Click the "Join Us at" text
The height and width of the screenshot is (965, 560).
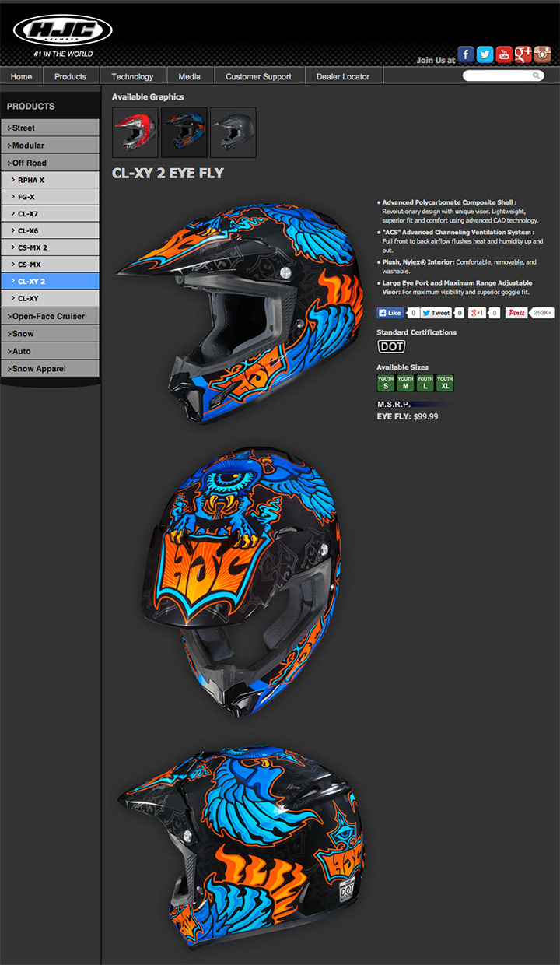(x=436, y=60)
